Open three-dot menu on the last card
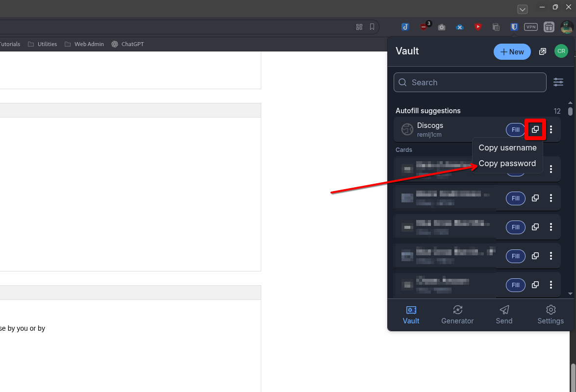The height and width of the screenshot is (392, 576). 551,285
